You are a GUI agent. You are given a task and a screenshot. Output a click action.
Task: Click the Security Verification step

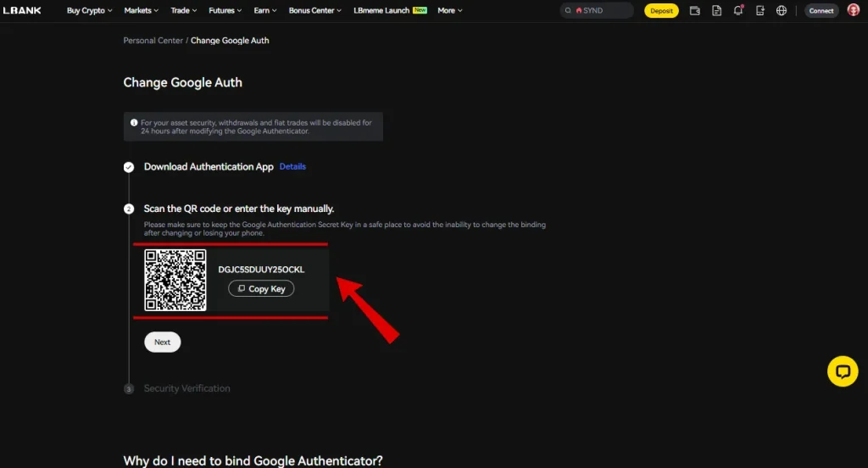[x=186, y=389]
